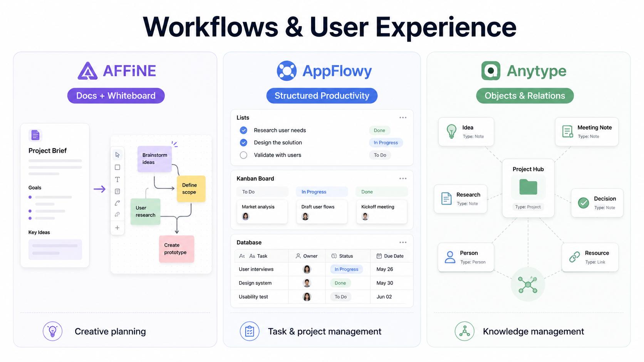
Task: Open the Lists section more options menu
Action: point(403,118)
